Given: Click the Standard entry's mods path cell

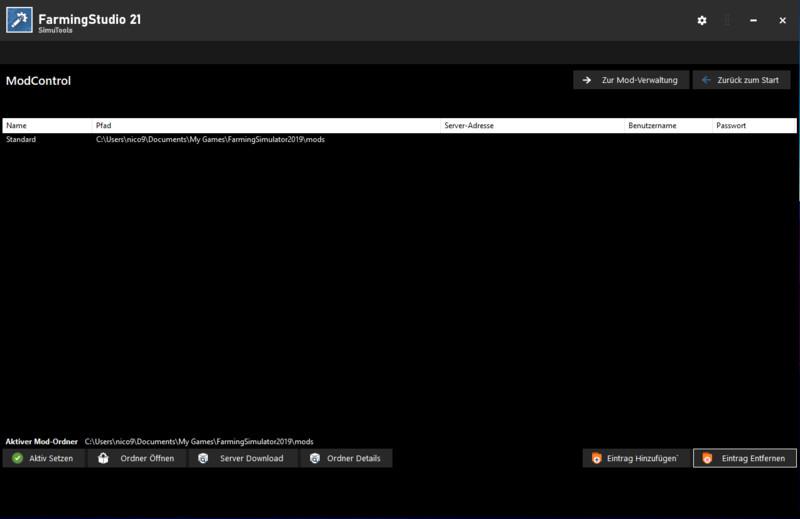Looking at the screenshot, I should pyautogui.click(x=210, y=140).
